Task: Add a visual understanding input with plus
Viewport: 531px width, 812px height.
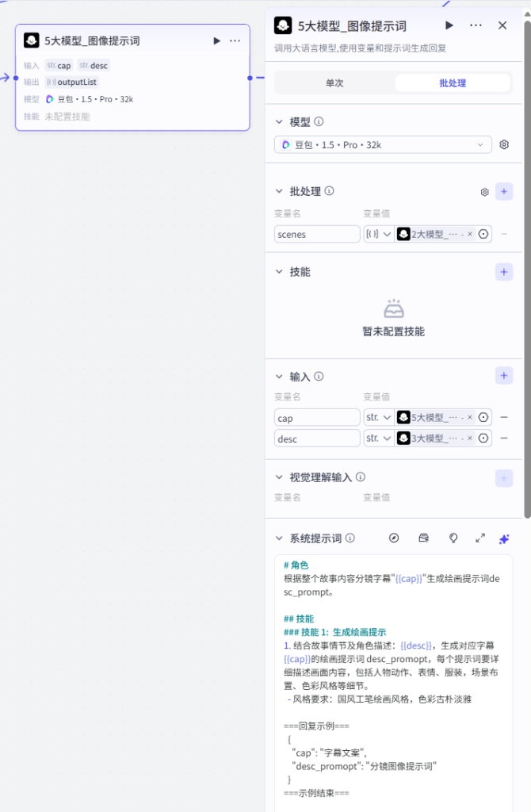Action: 504,478
